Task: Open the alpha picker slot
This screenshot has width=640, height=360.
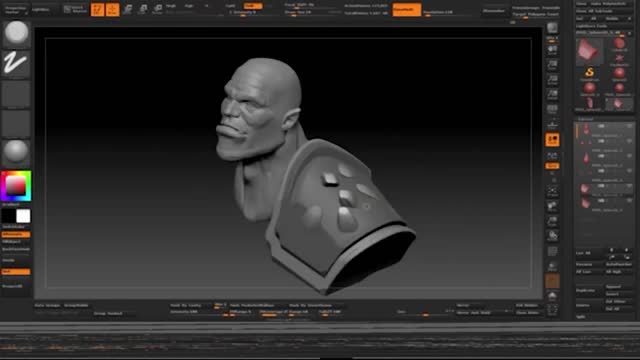Action: [16, 93]
